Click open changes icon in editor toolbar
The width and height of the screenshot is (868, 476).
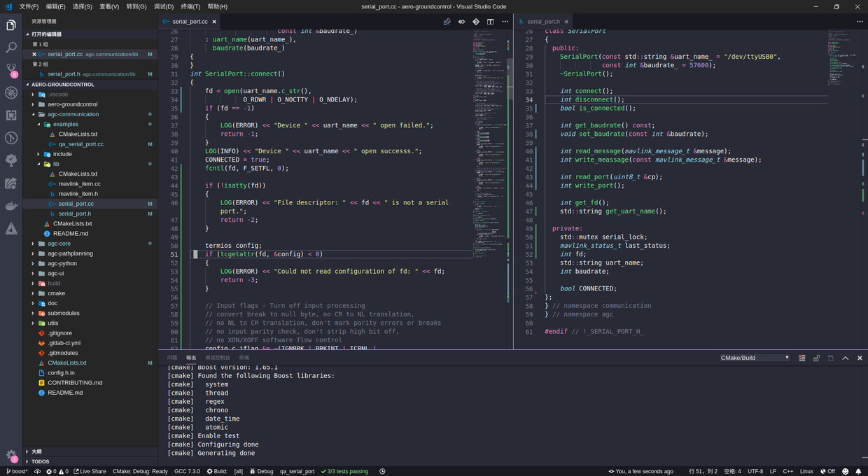447,22
